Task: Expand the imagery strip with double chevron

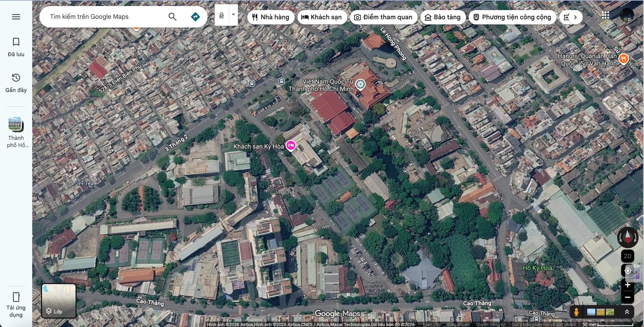Action: [627, 312]
